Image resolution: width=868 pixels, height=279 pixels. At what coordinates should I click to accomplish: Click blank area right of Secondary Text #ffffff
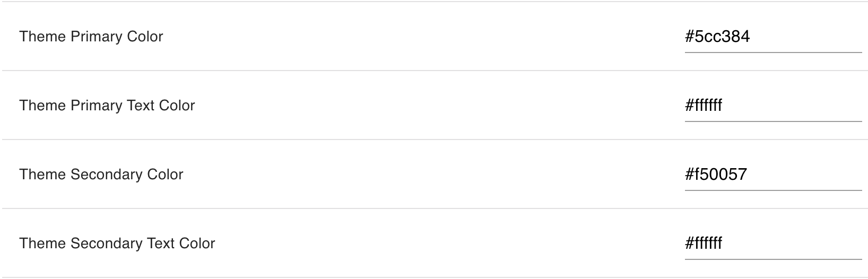tap(796, 243)
